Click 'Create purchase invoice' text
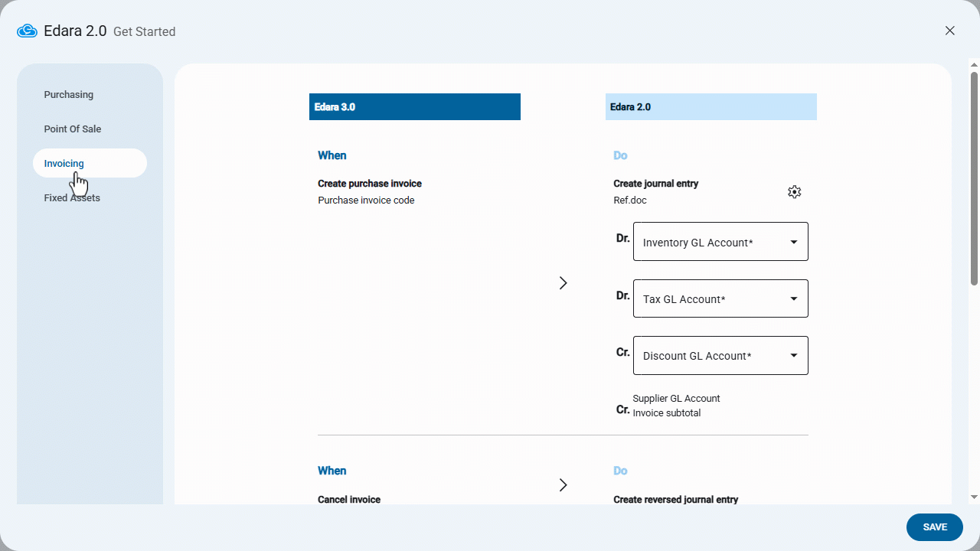980x551 pixels. (370, 184)
